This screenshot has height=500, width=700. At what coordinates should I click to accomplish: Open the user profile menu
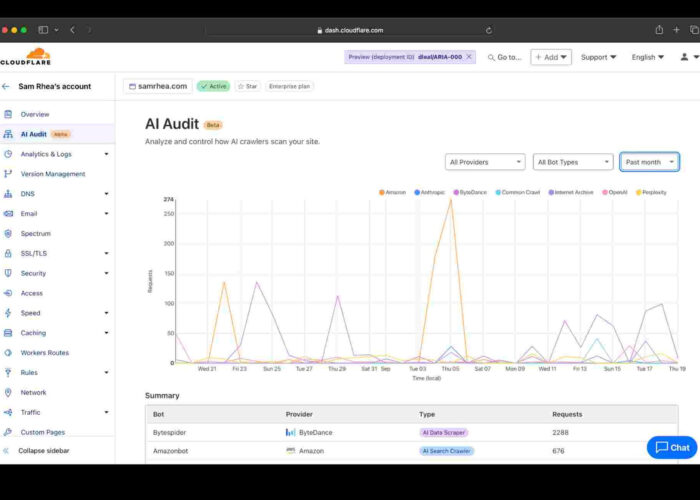(x=689, y=57)
